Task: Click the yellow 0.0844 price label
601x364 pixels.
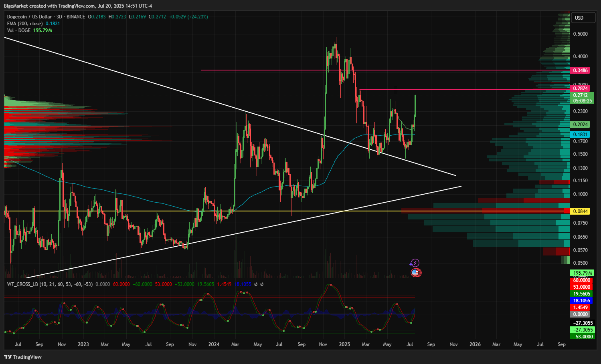Action: pos(580,211)
